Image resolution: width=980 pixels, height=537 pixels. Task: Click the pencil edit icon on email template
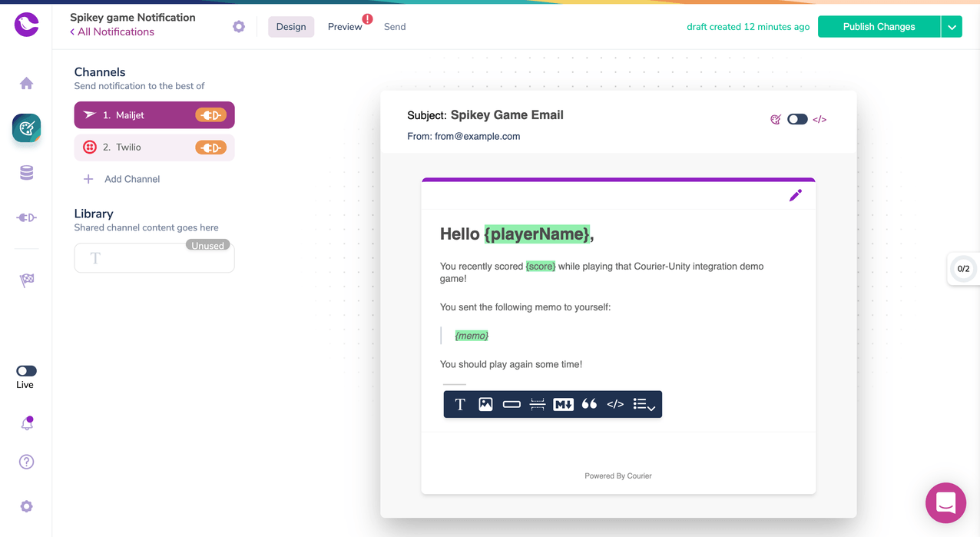point(795,195)
